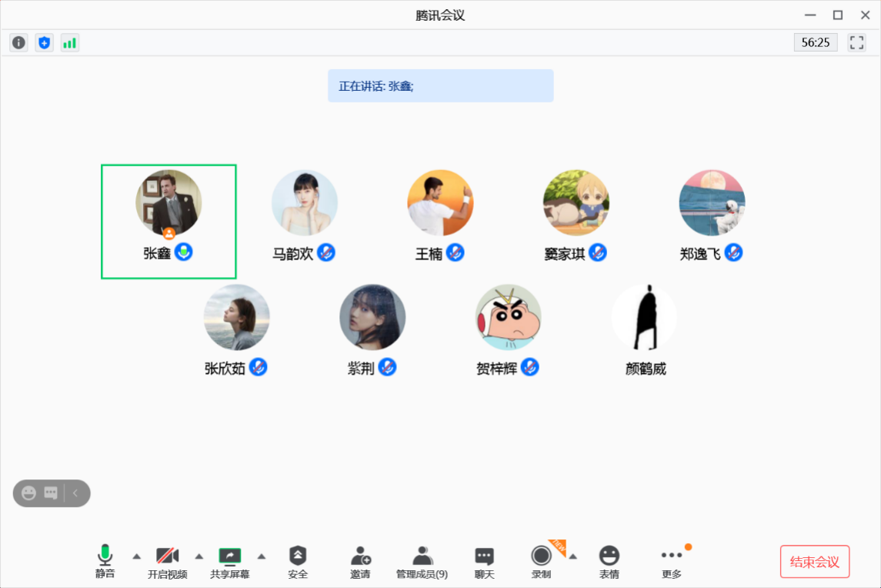Collapse the emoji quick bar chevron
Image resolution: width=881 pixels, height=588 pixels.
click(75, 493)
